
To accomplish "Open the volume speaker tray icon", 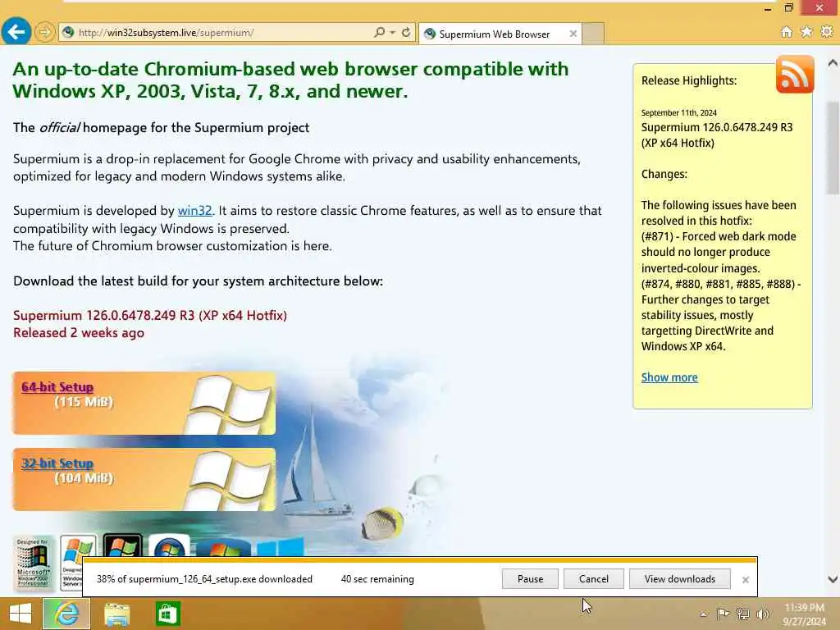I will click(x=763, y=614).
